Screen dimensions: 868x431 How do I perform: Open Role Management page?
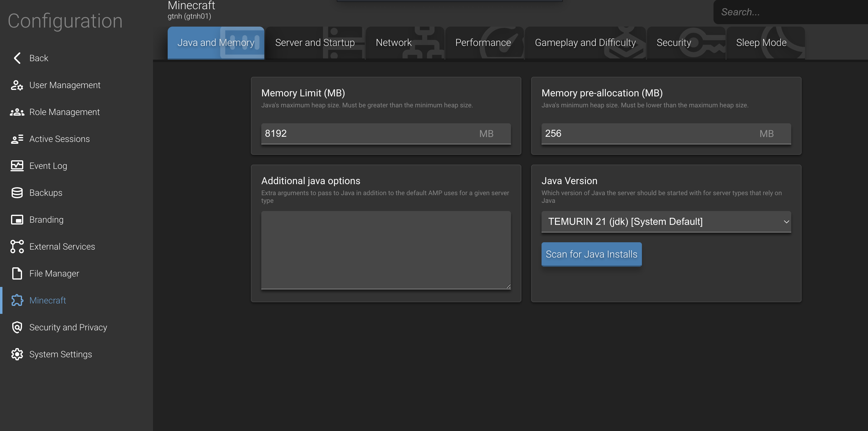[76, 112]
